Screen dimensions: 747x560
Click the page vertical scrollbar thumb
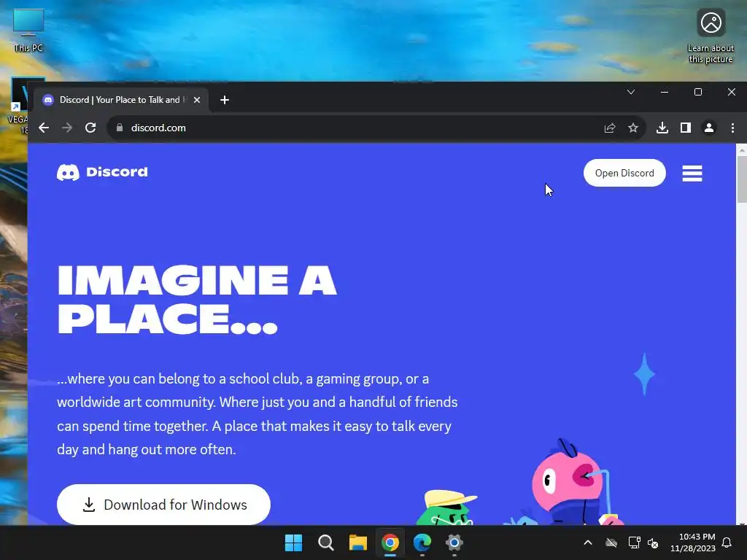point(742,179)
